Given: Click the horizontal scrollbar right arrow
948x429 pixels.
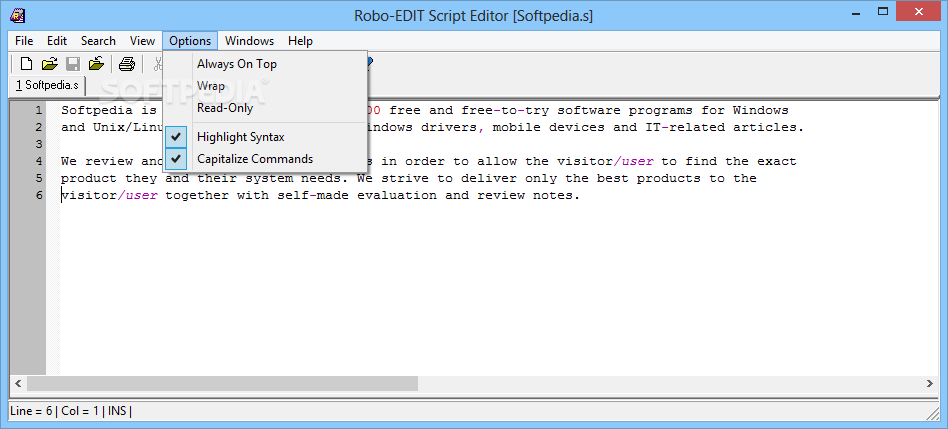Looking at the screenshot, I should (x=930, y=383).
